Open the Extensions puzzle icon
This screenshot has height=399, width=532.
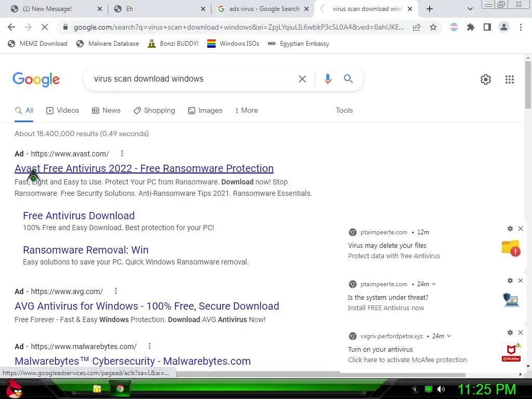pos(471,27)
